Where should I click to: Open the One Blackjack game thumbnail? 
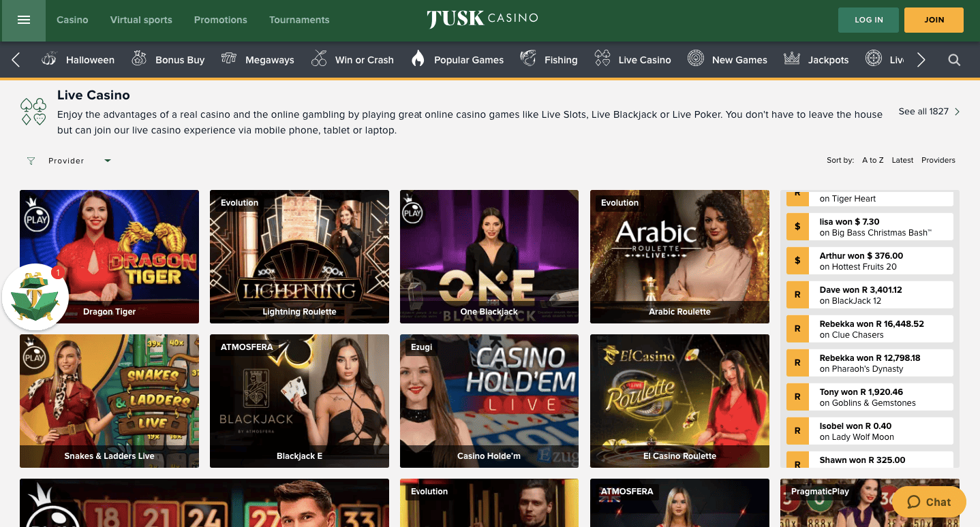[489, 257]
